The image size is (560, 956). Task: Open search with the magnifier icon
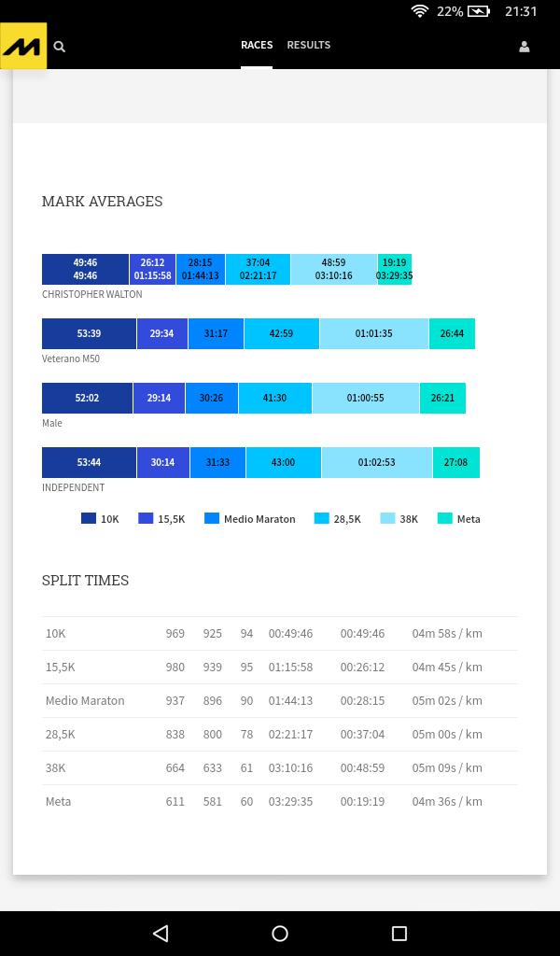tap(60, 47)
